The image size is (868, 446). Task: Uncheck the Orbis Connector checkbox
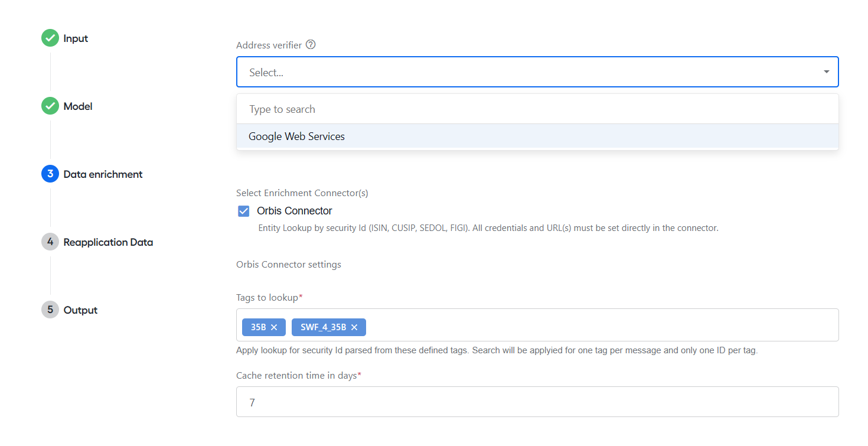(243, 211)
